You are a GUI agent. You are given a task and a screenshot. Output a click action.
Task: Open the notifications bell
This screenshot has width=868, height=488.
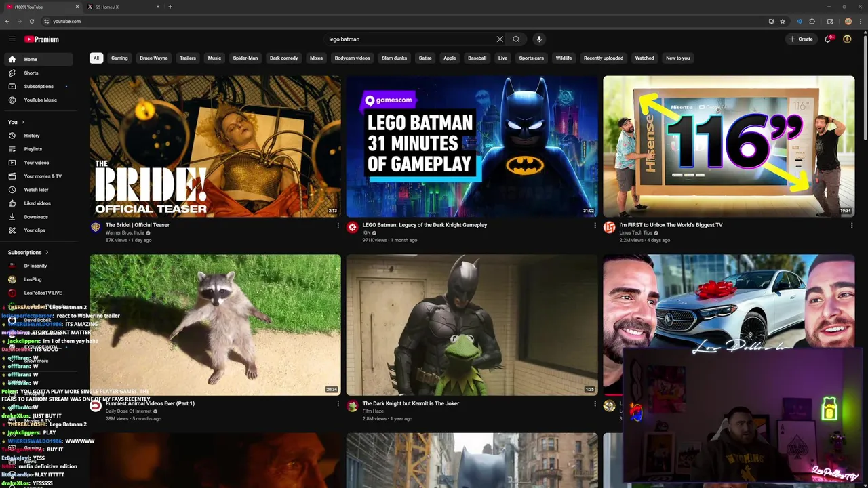point(828,39)
